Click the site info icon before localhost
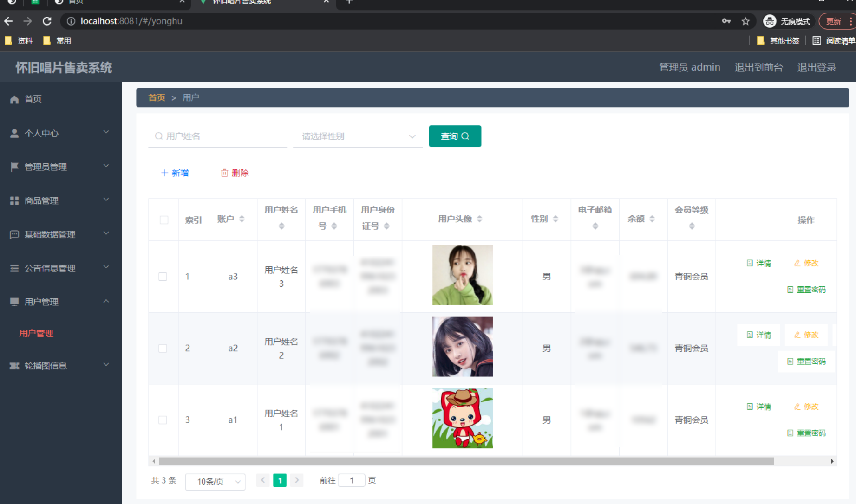The image size is (856, 504). [x=71, y=21]
